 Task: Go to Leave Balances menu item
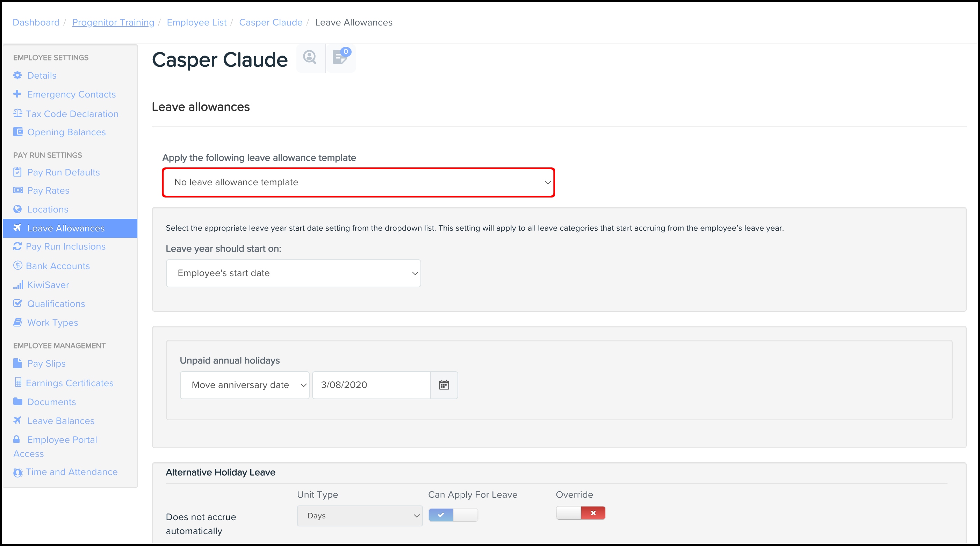point(61,421)
